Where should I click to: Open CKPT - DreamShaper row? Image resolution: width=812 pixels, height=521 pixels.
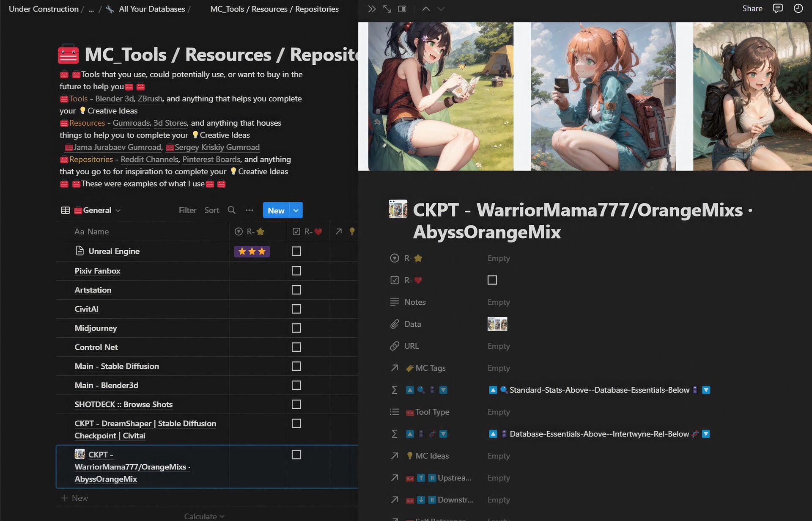click(145, 430)
